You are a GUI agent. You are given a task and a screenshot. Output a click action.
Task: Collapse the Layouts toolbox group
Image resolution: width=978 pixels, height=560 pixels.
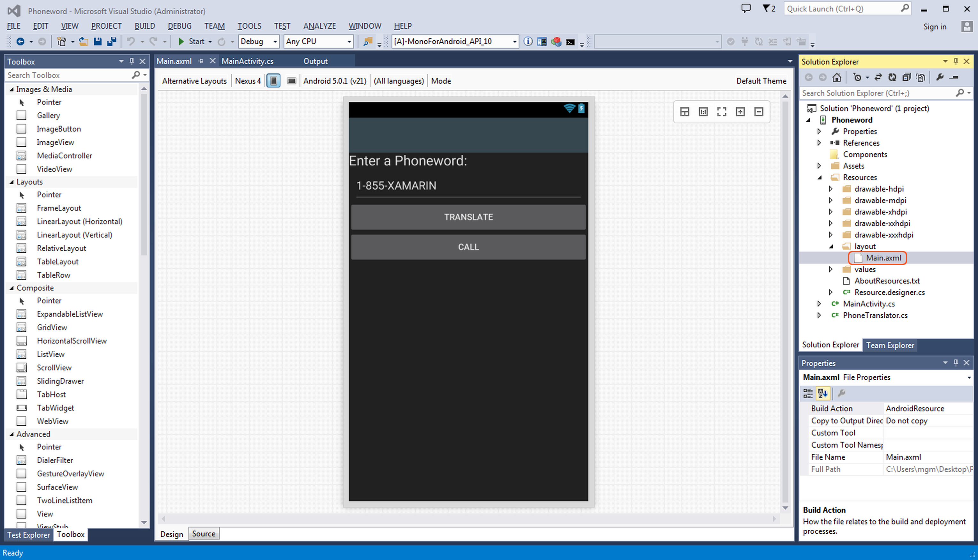tap(11, 182)
